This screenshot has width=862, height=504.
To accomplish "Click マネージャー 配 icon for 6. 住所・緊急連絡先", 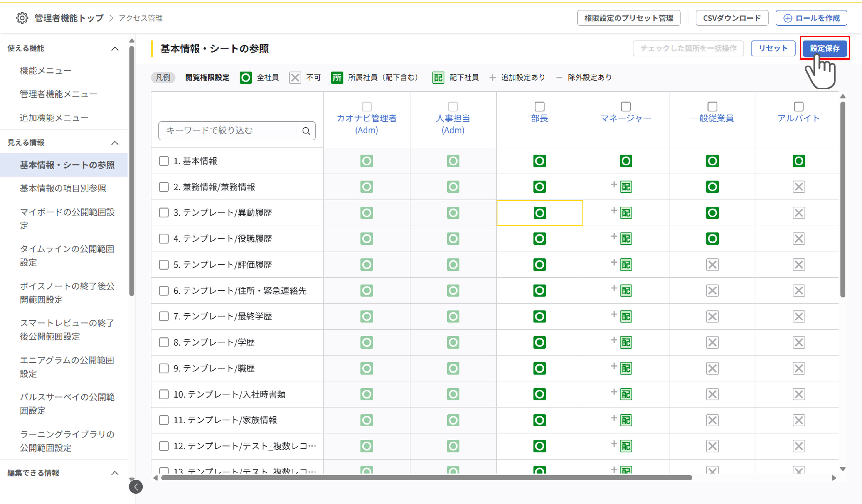I will coord(626,290).
